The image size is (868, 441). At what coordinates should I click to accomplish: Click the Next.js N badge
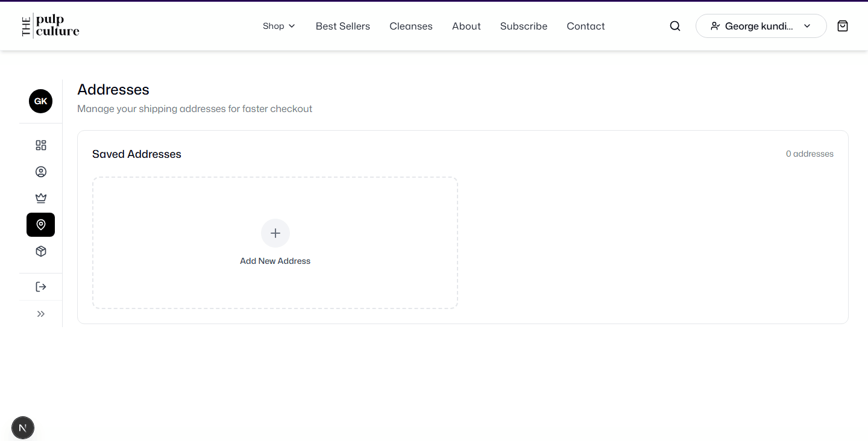click(x=23, y=428)
